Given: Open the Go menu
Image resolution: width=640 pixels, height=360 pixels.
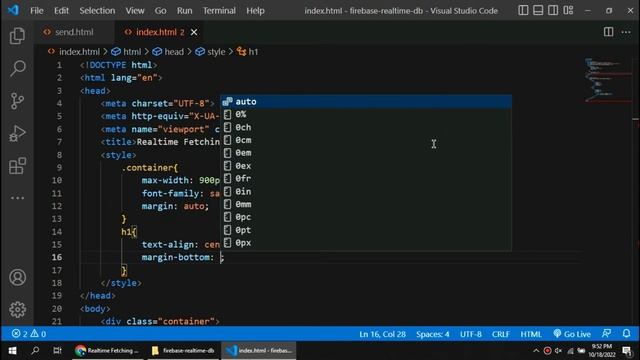Looking at the screenshot, I should tap(160, 10).
